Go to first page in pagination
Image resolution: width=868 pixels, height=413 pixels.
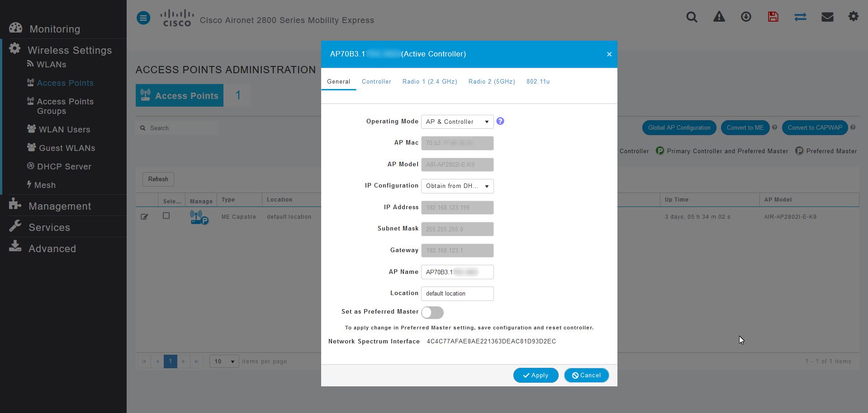pos(144,361)
